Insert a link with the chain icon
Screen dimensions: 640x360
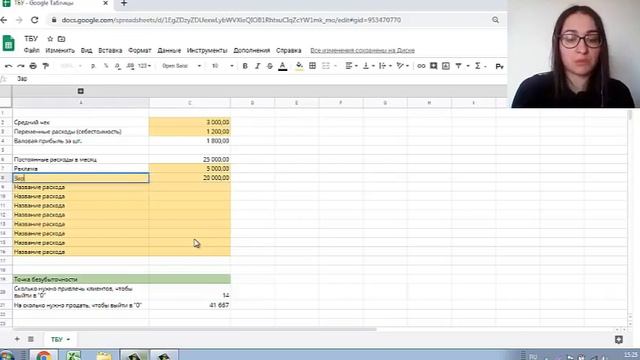click(x=421, y=66)
